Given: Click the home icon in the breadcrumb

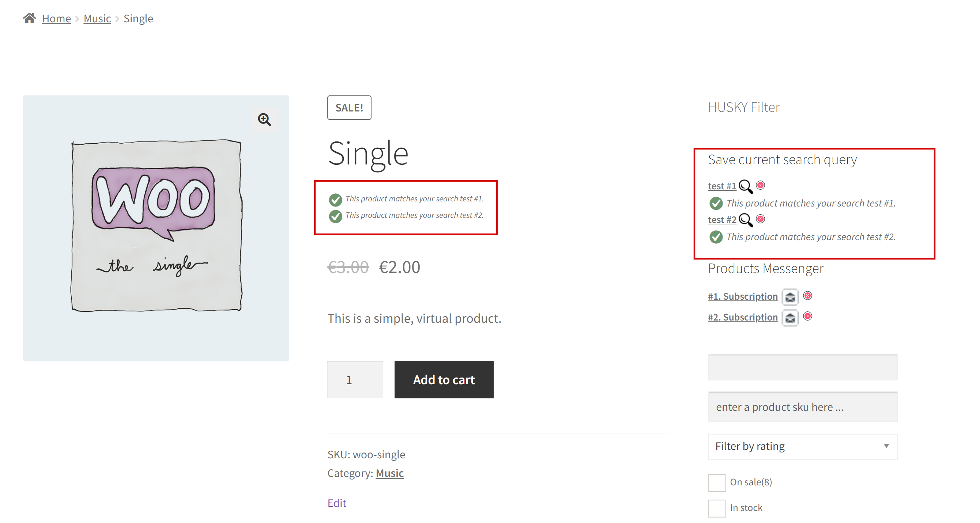Looking at the screenshot, I should click(x=29, y=18).
